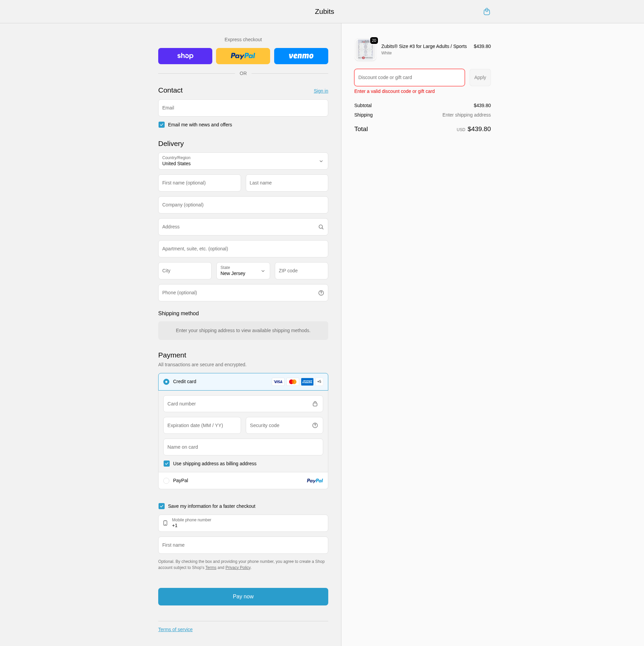
Task: Click the PayPal logo in payment options
Action: click(314, 481)
